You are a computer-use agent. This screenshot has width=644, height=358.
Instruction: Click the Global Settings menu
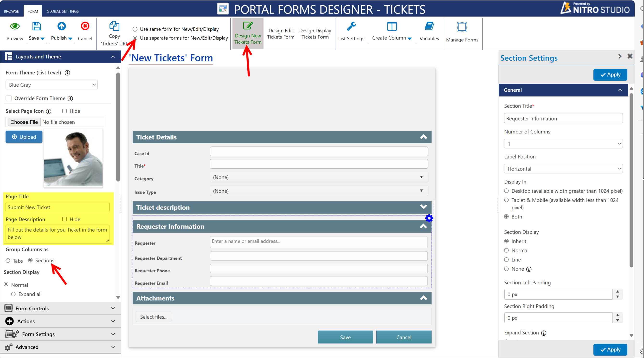point(63,11)
